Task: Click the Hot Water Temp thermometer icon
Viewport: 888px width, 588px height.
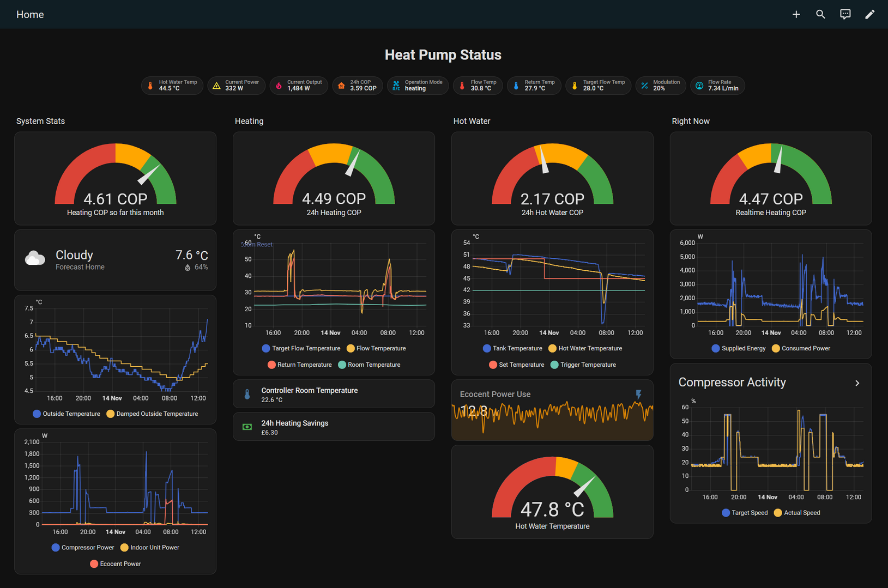Action: coord(150,86)
